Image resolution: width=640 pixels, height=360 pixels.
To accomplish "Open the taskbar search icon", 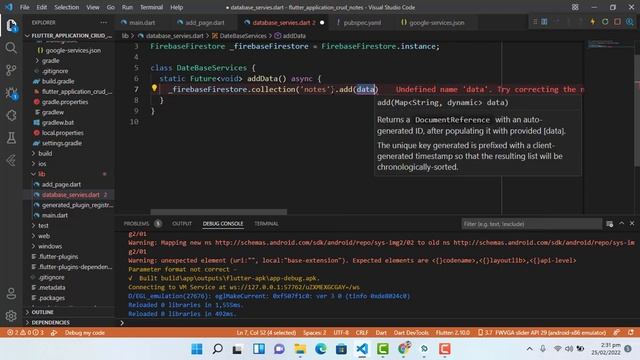I will (x=218, y=349).
